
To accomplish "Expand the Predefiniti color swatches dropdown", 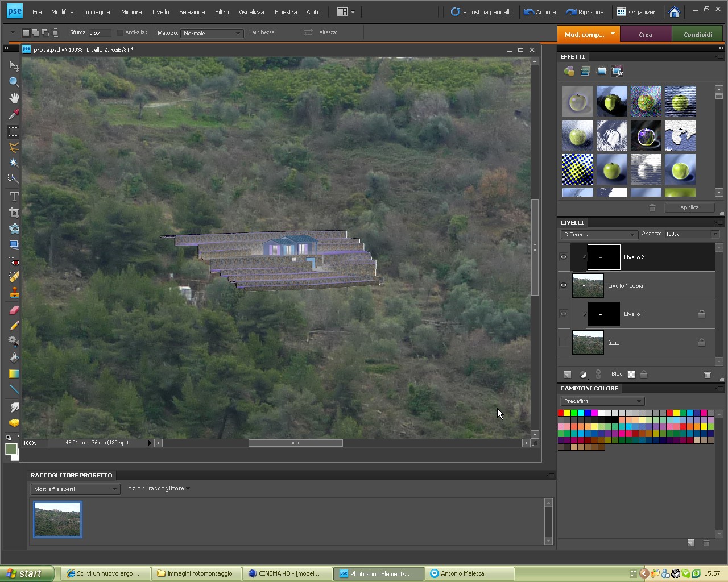I will point(602,401).
